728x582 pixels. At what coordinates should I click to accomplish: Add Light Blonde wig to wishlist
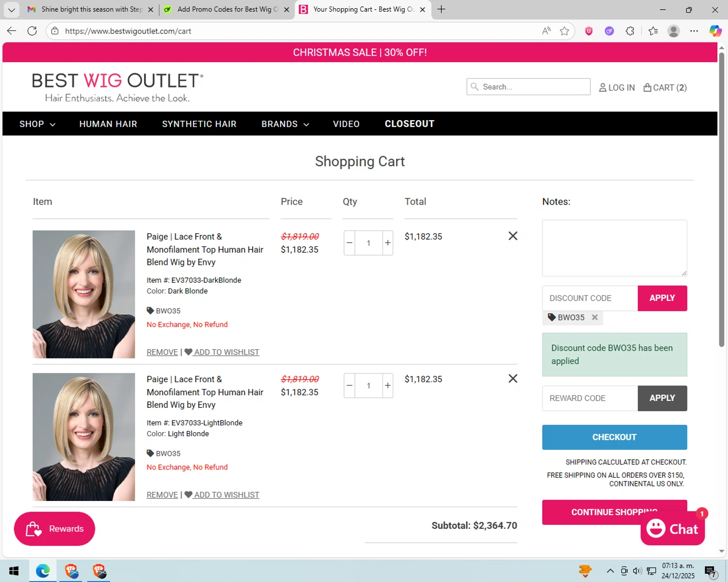coord(222,495)
